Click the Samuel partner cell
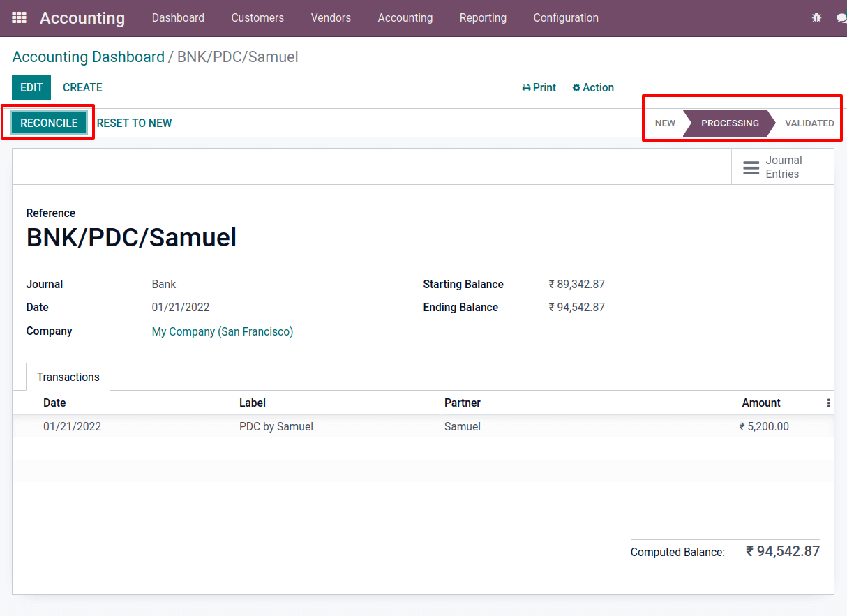 click(463, 426)
